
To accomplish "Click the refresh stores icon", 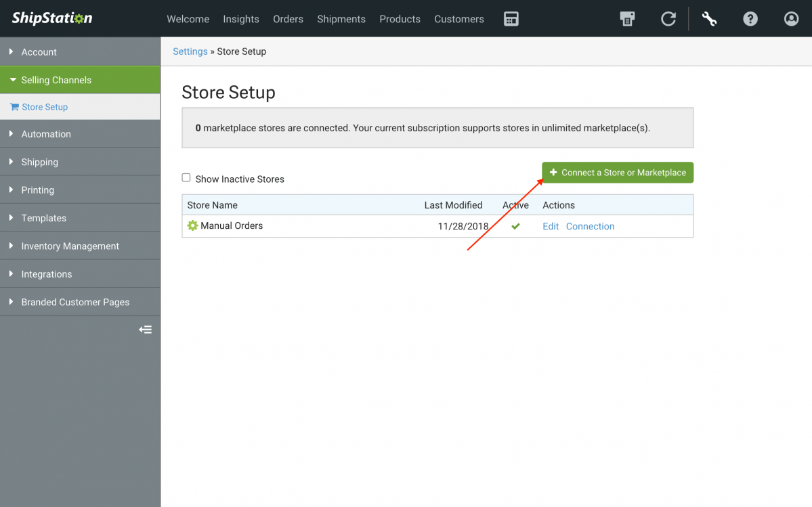I will [668, 19].
